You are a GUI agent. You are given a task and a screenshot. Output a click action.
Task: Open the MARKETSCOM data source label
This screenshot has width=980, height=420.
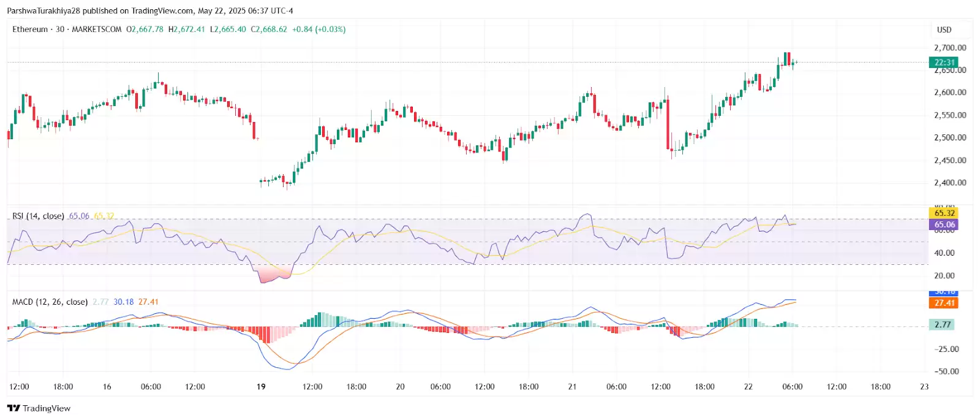(97, 29)
